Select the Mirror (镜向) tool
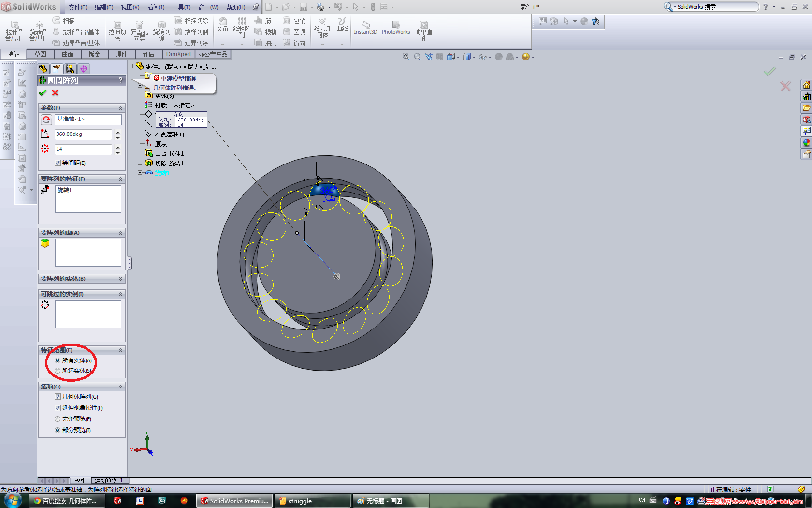 pyautogui.click(x=294, y=43)
